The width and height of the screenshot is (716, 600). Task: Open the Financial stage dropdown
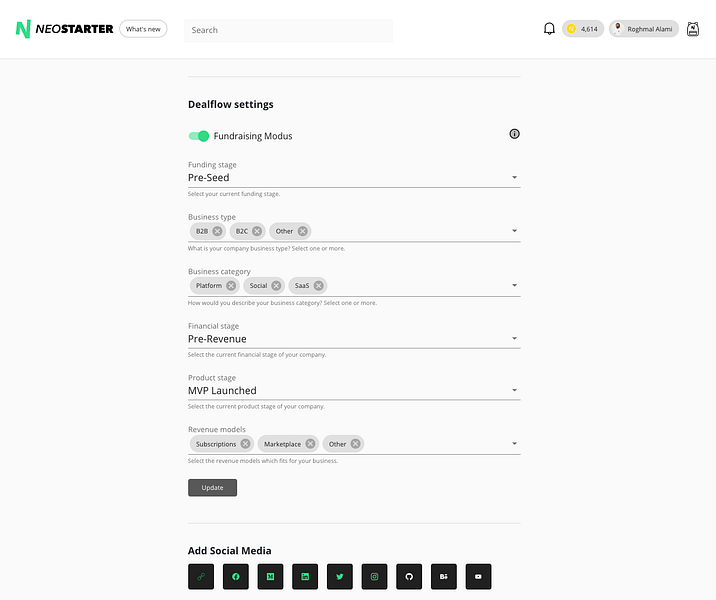click(x=354, y=339)
